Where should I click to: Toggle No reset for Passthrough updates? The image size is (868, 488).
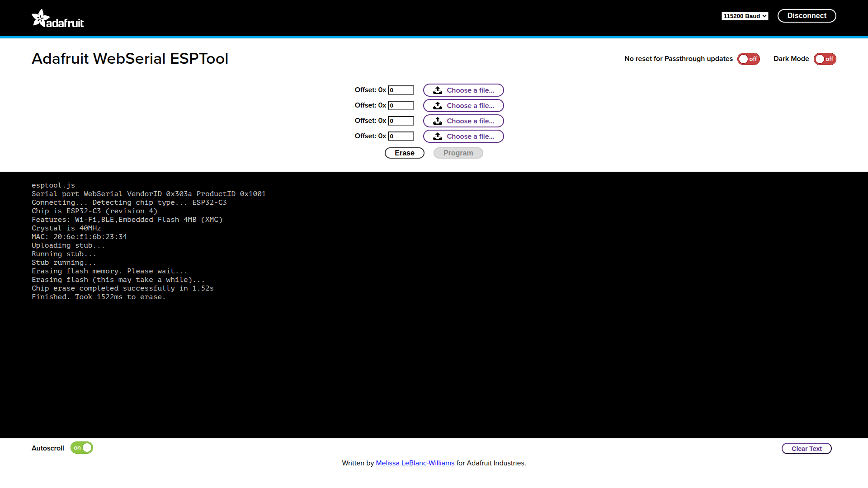(748, 59)
